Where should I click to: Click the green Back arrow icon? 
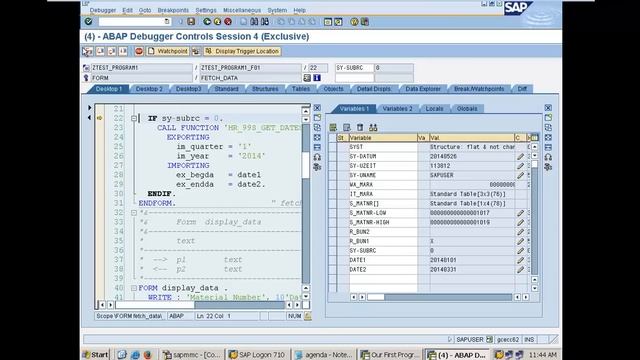pyautogui.click(x=207, y=22)
